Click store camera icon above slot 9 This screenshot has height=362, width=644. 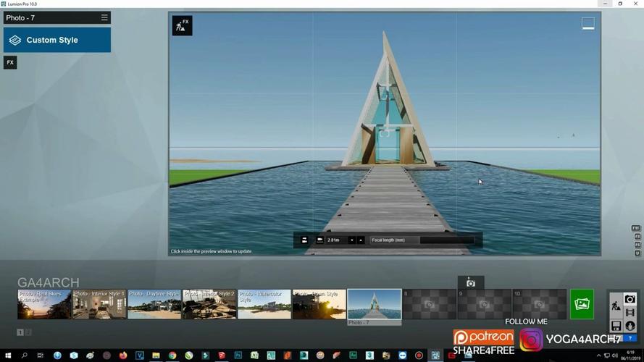pos(471,282)
